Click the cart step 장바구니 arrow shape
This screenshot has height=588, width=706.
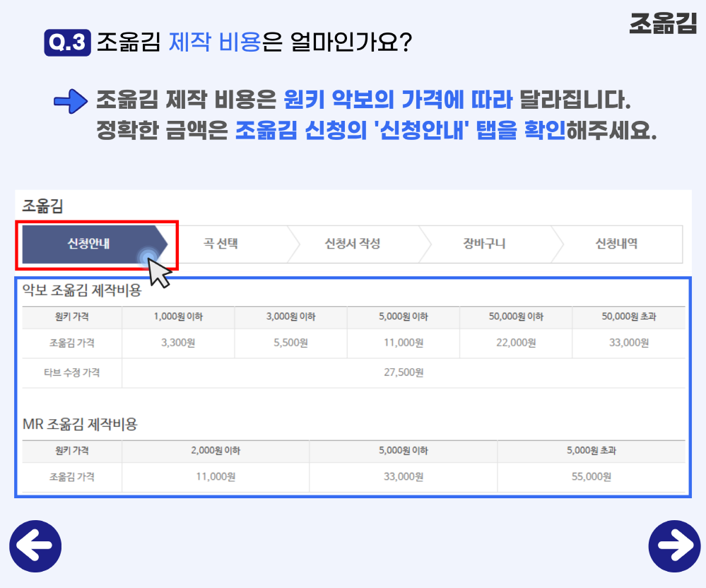click(487, 244)
